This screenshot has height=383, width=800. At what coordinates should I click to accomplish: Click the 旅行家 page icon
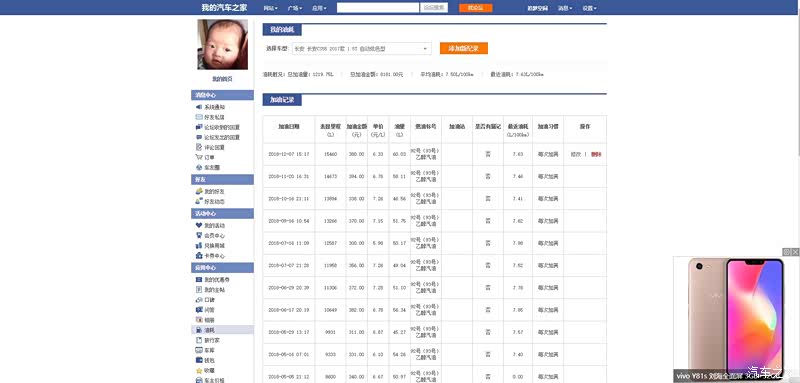point(199,340)
